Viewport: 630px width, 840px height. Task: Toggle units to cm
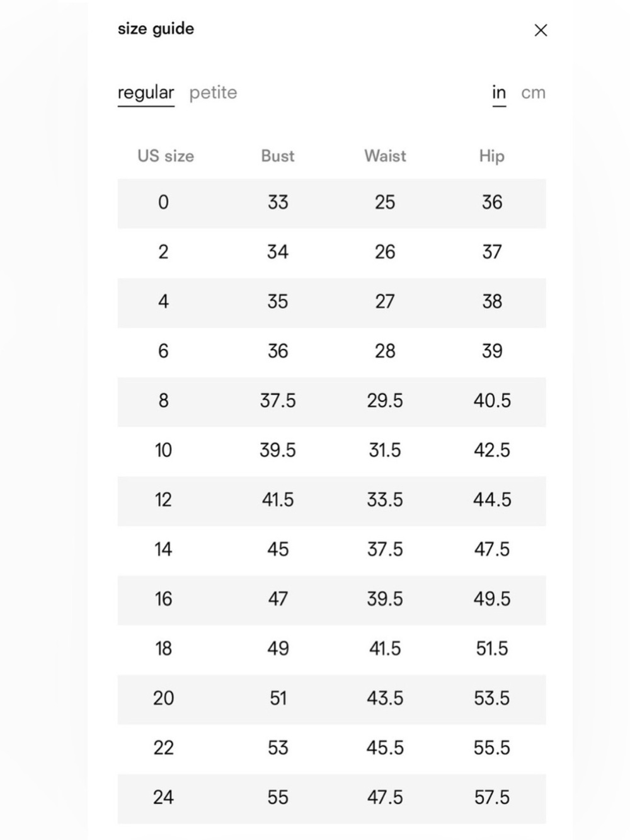tap(533, 93)
